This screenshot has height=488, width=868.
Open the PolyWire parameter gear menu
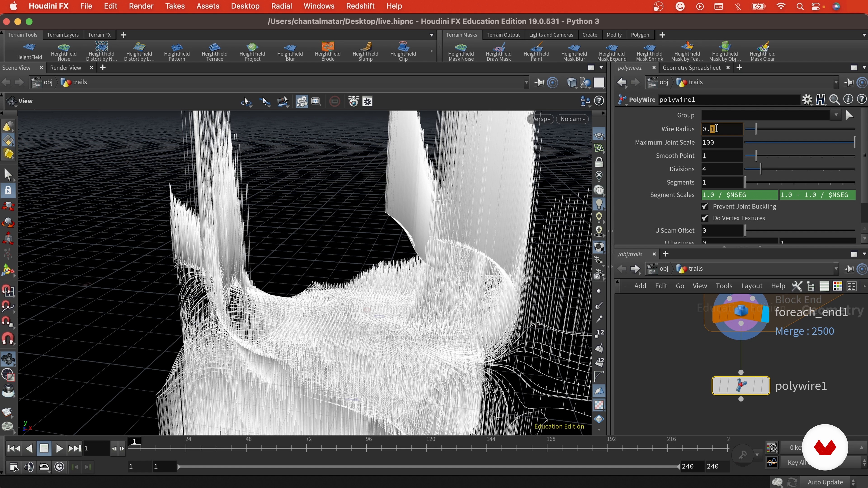807,100
